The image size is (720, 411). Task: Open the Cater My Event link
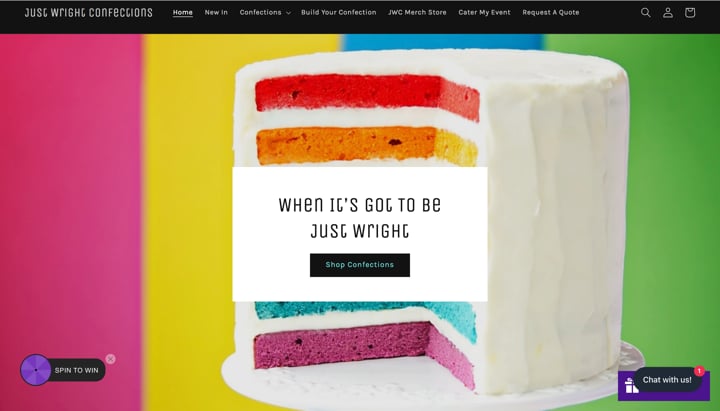tap(484, 12)
